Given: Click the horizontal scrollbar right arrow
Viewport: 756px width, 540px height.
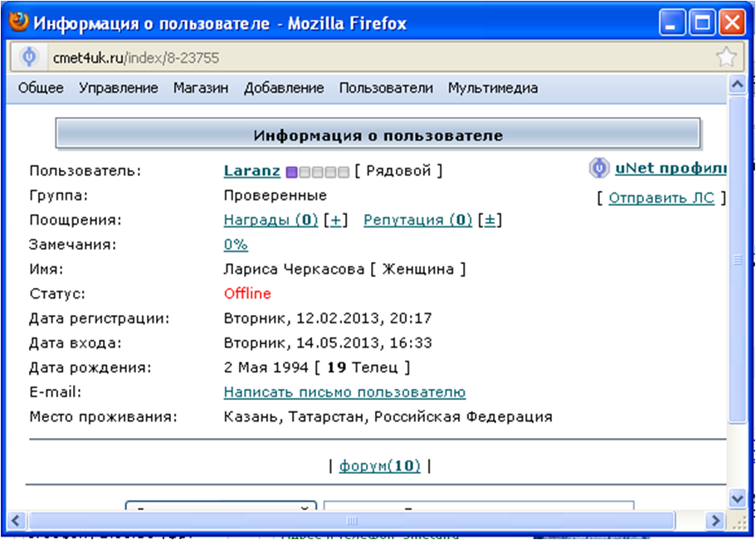Looking at the screenshot, I should tap(715, 520).
